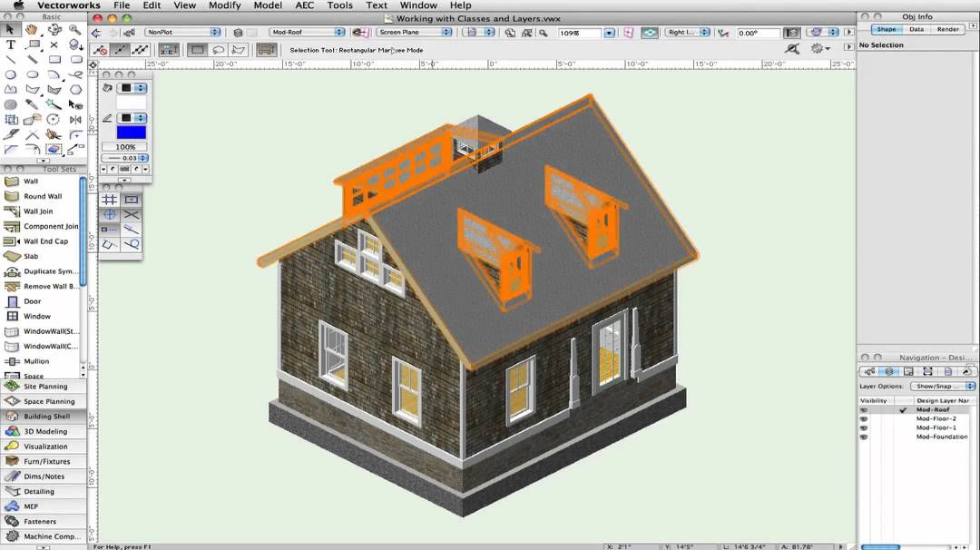Open the Dims/Notes tool set
The height and width of the screenshot is (550, 980).
[44, 476]
